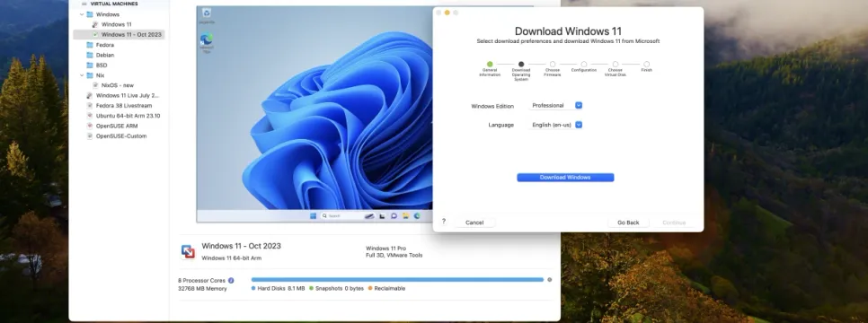Click the Configuration step indicator
Screen dimensions: 868x323
584,65
